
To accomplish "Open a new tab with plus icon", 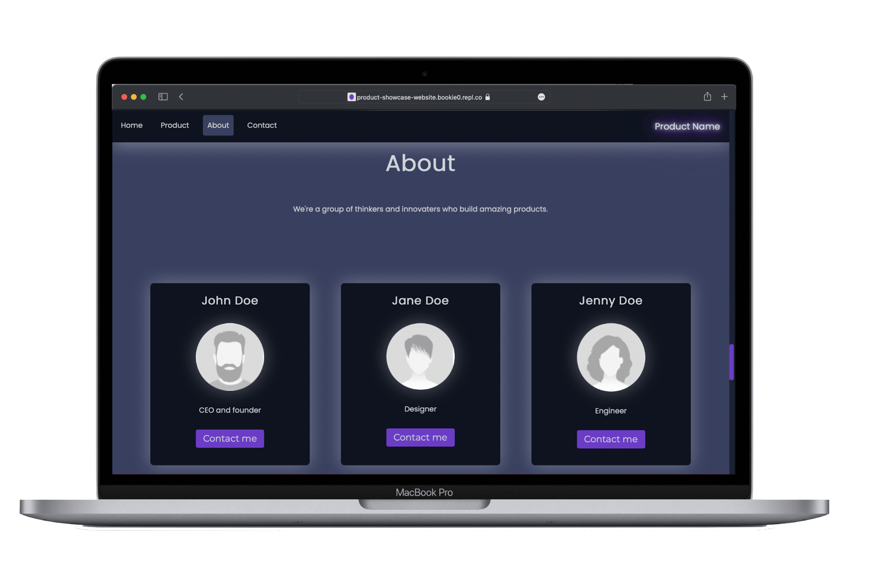I will coord(724,96).
